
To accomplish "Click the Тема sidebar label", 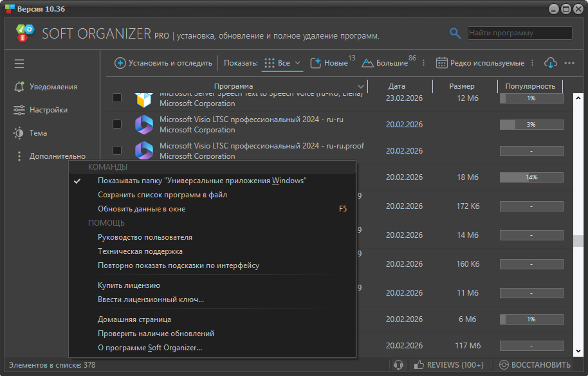I will [38, 133].
